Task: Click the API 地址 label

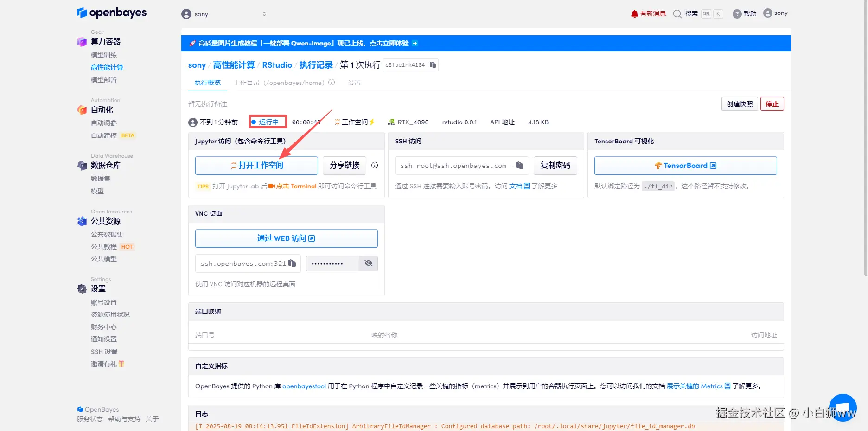Action: 502,122
